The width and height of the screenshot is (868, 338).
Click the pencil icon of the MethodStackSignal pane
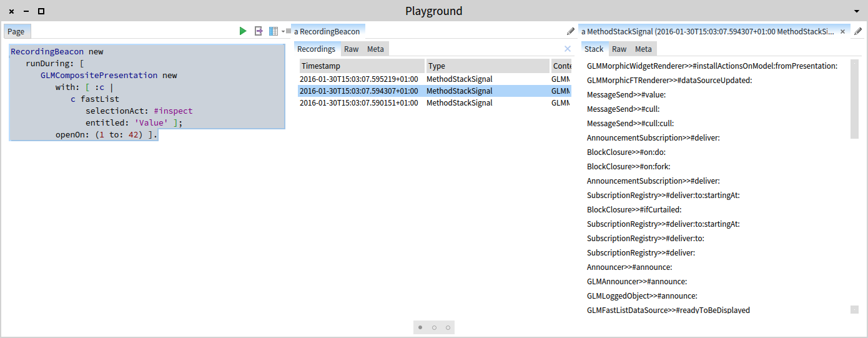[858, 31]
